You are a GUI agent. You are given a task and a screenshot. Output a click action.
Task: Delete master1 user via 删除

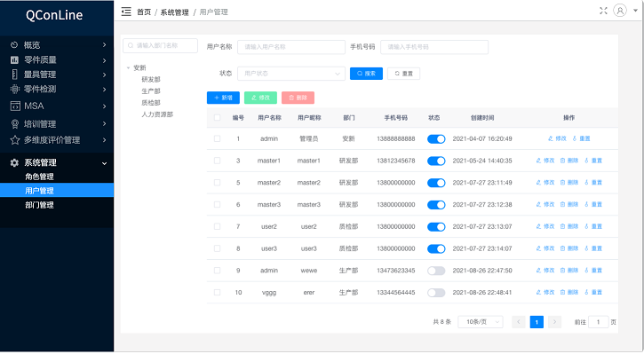point(569,161)
